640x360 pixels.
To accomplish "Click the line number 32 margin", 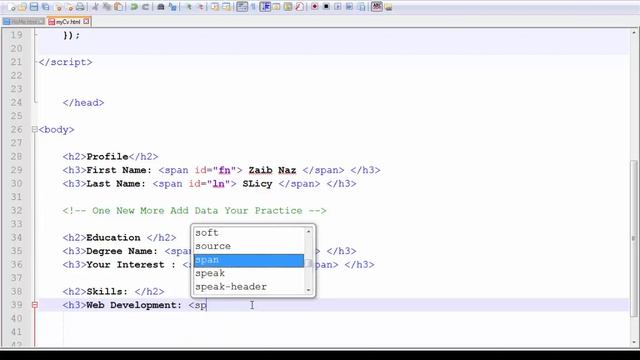I will click(x=16, y=210).
